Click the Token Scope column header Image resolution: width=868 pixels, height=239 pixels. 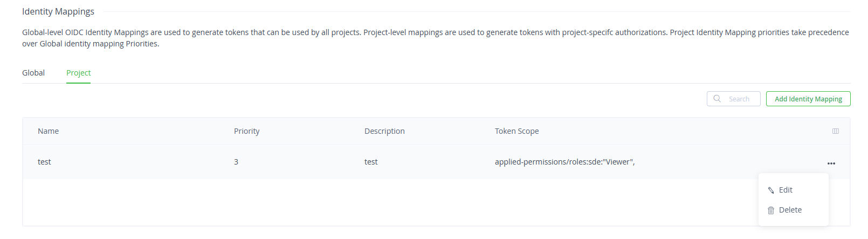point(516,131)
